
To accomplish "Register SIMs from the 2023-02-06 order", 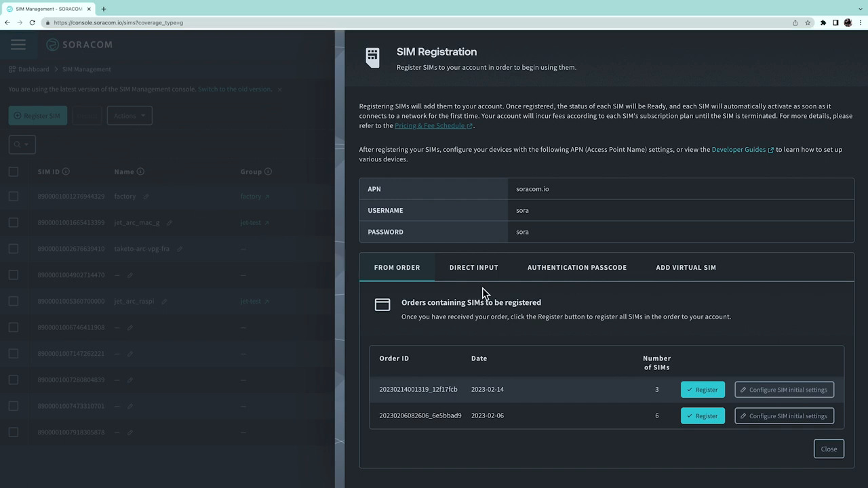I will [x=703, y=416].
